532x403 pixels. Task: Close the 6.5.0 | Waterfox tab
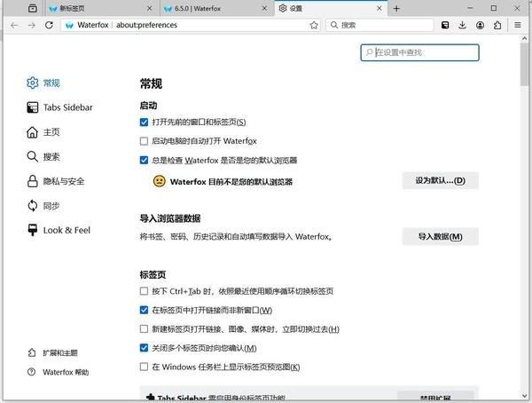[x=264, y=9]
